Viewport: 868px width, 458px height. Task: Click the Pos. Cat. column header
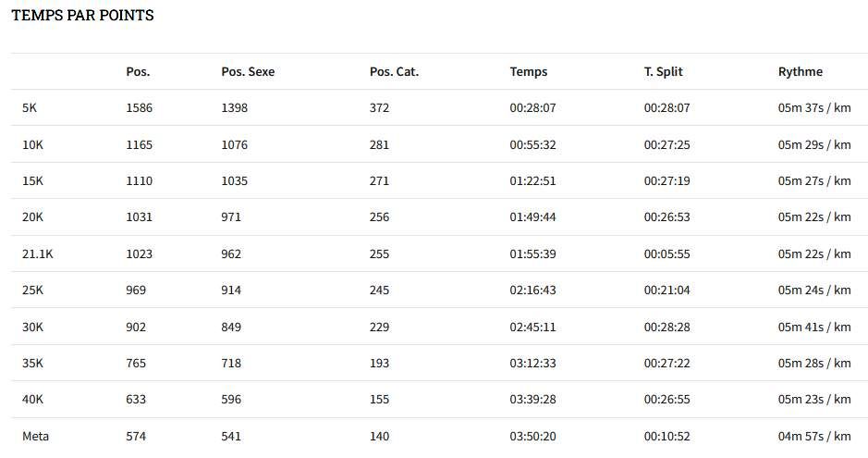point(394,71)
